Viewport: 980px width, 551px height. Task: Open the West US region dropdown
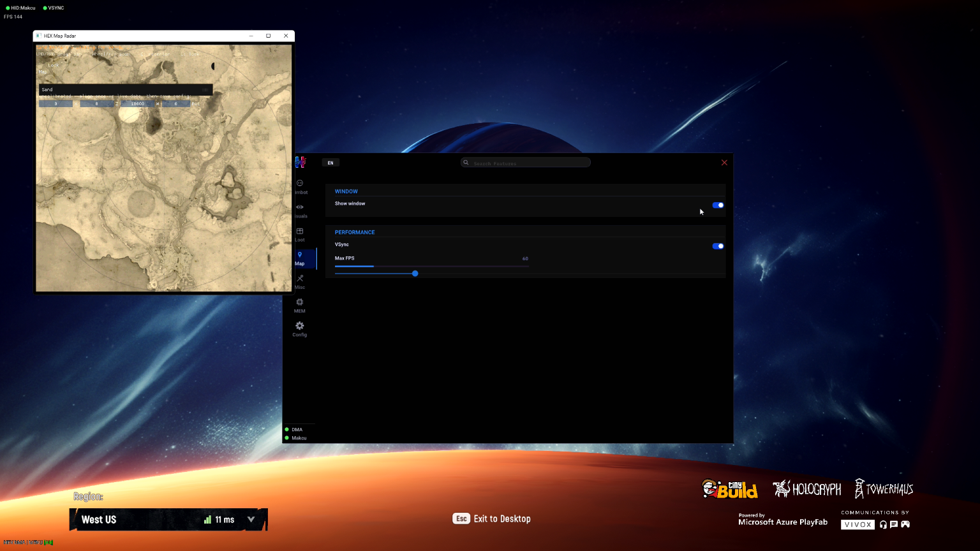tap(168, 520)
